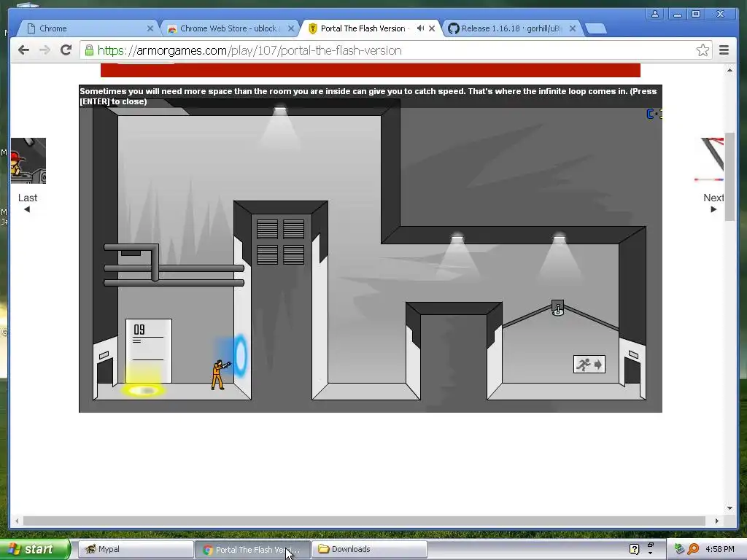
Task: Click the yellow portal on the floor
Action: (143, 391)
